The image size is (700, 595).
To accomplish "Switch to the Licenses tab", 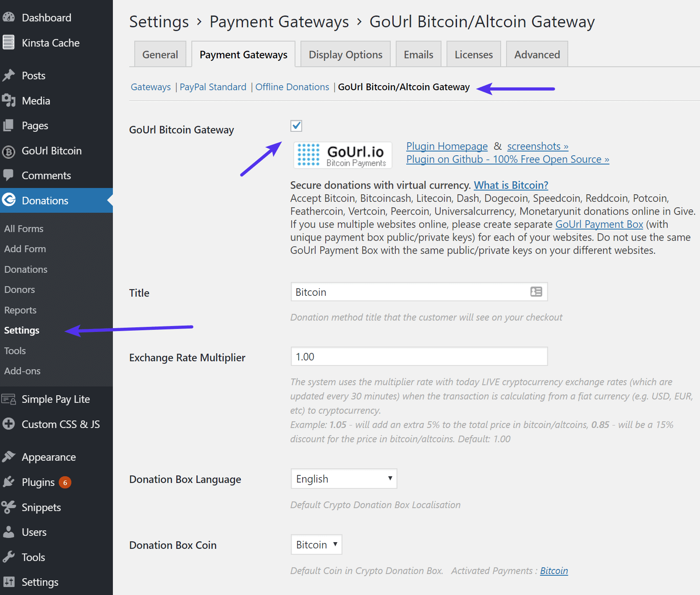I will point(473,55).
